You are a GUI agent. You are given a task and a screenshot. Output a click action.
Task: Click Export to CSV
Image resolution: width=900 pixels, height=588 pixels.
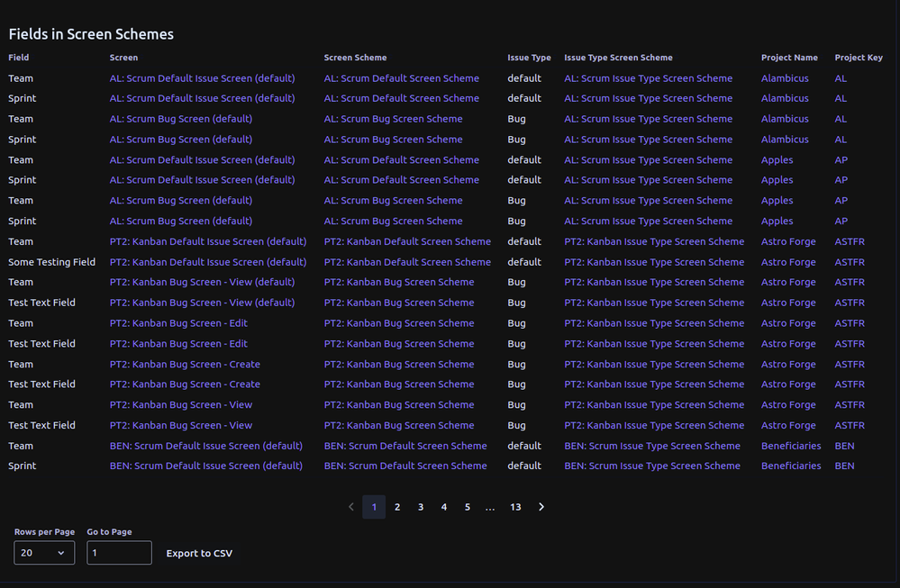point(199,553)
